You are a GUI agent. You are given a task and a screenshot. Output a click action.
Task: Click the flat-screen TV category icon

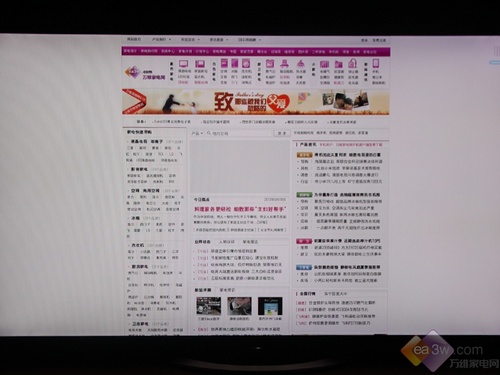click(183, 64)
